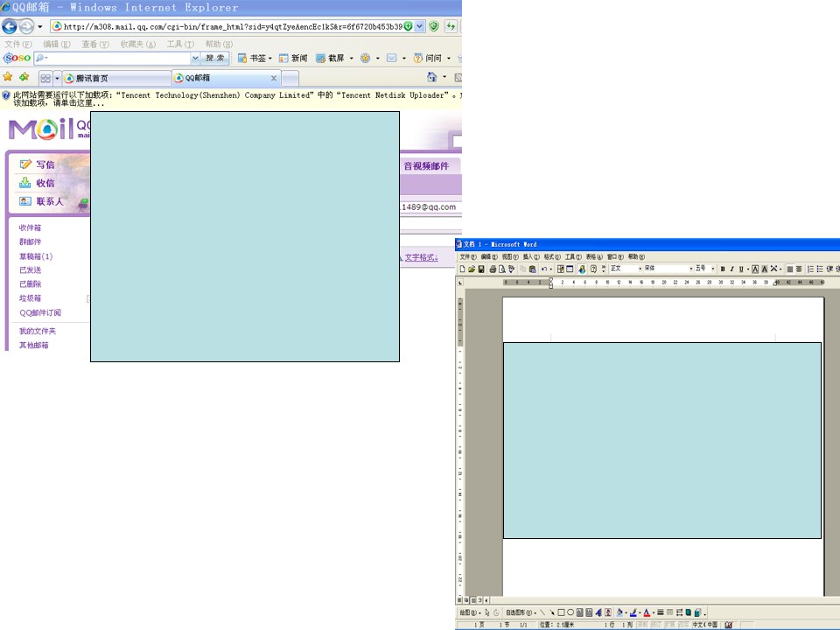Select Rectangle tool in Word drawing toolbar

561,612
